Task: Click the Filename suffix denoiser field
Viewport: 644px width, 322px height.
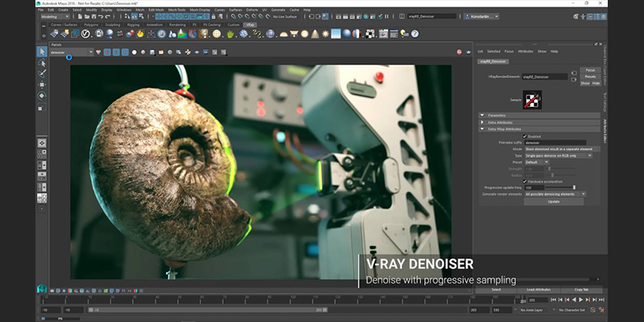Action: click(555, 142)
